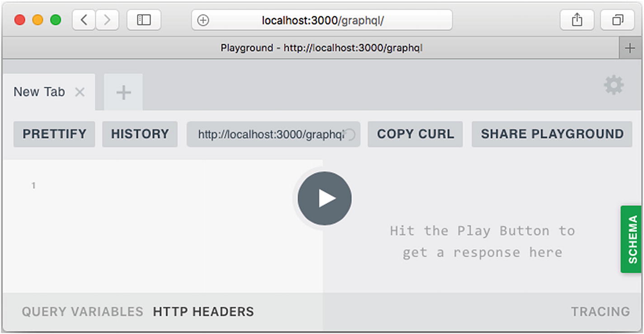This screenshot has height=334, width=644.
Task: Add a new playground tab with plus
Action: pos(123,93)
